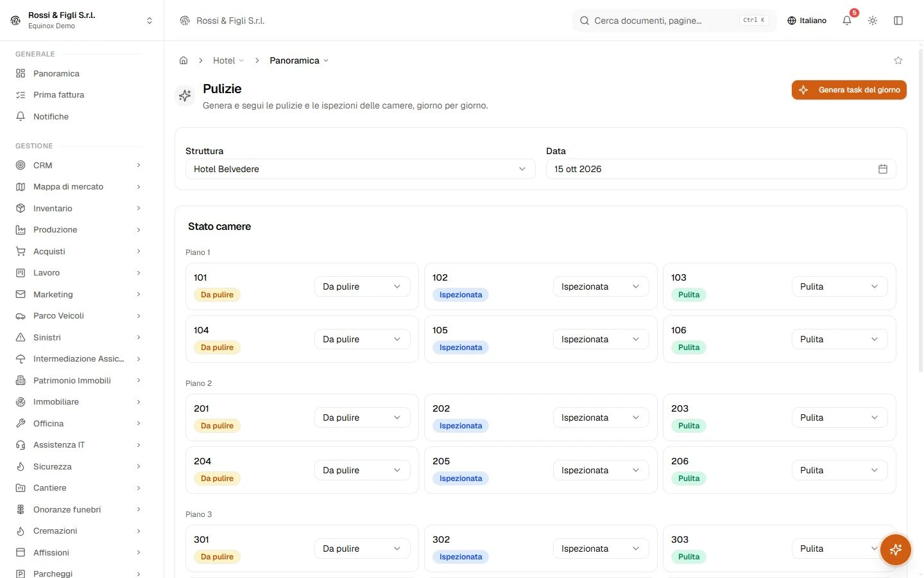Click the home breadcrumb icon
Viewport: 924px width, 578px height.
pyautogui.click(x=184, y=60)
